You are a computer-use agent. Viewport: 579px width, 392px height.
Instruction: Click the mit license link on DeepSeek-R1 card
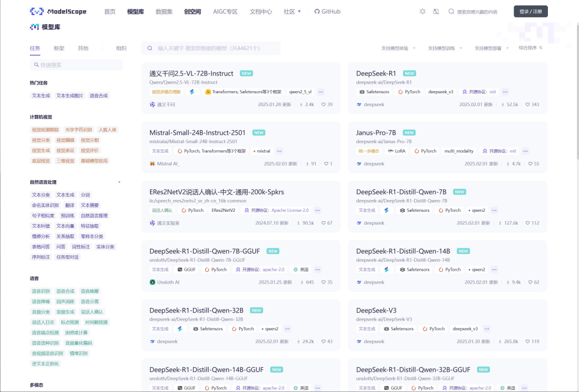(493, 92)
